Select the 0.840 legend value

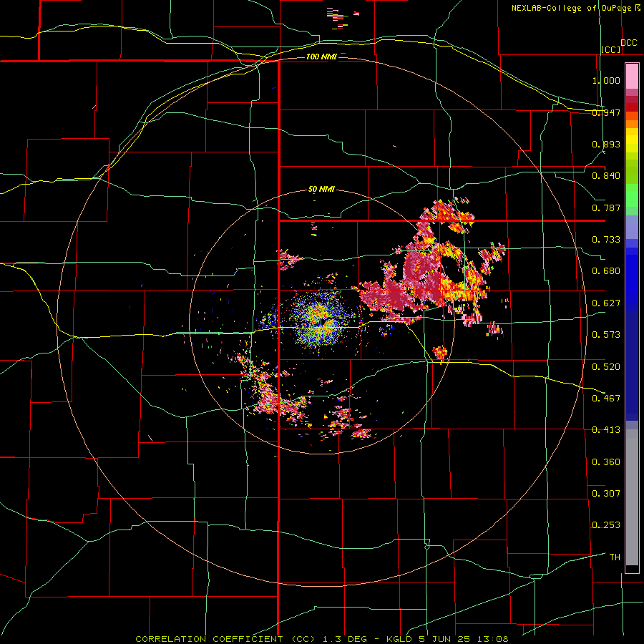tap(606, 176)
